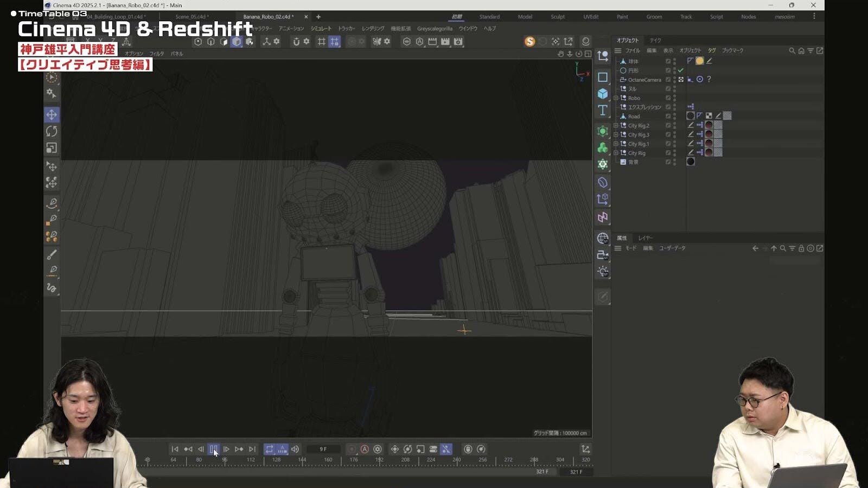Expand the City Rig object

pos(616,153)
